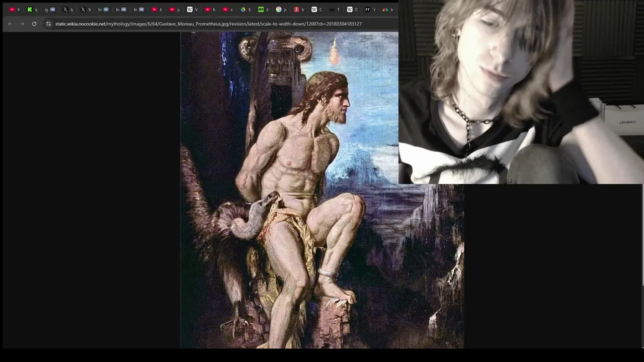Select the ig tab with the image icon
Viewport: 644px width, 362px height.
tap(50, 10)
